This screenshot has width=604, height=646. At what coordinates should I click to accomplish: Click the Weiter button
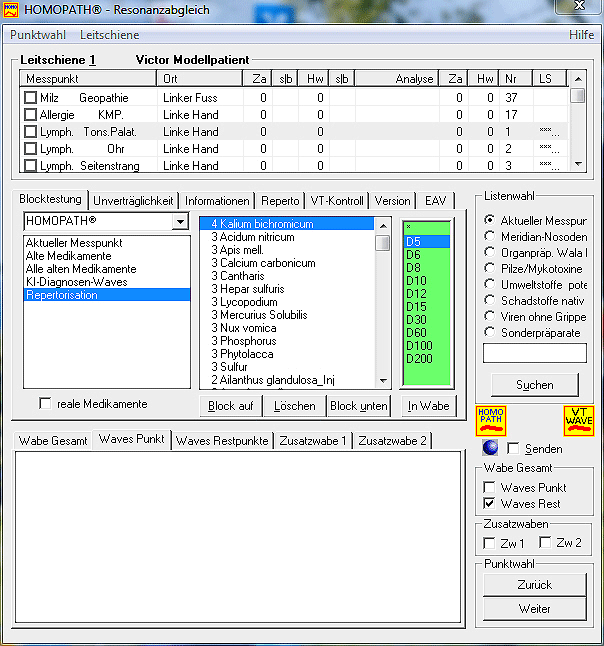click(x=534, y=608)
